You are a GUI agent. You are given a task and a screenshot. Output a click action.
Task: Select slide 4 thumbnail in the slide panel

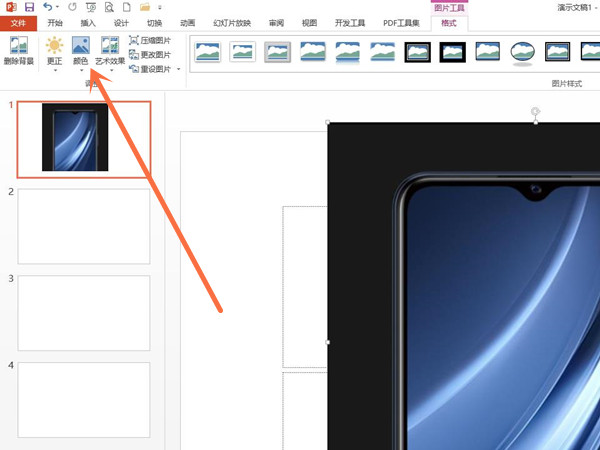click(84, 398)
